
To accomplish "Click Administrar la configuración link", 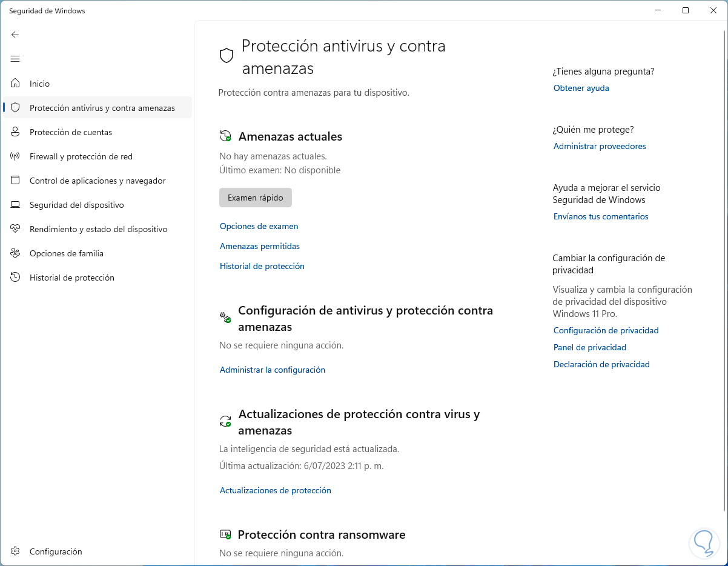I will pyautogui.click(x=272, y=370).
